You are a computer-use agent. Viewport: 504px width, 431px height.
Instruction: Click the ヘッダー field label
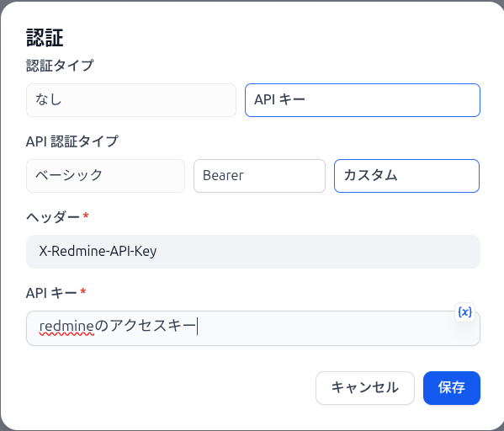coord(53,217)
